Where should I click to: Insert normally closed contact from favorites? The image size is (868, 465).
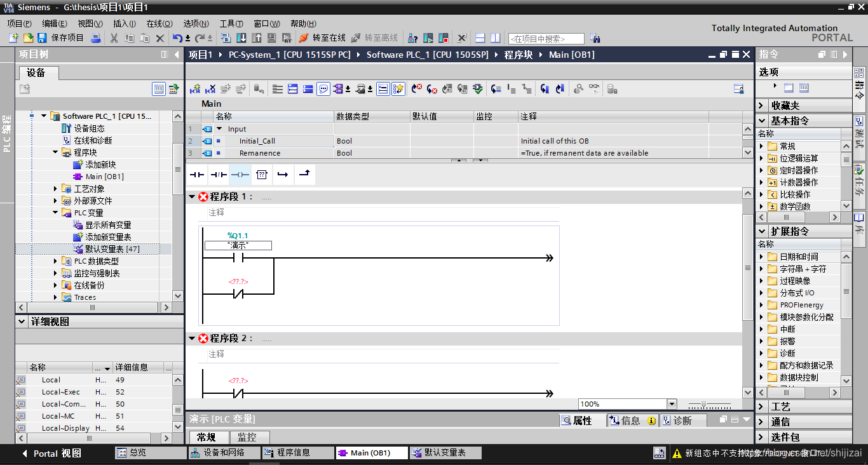click(219, 174)
